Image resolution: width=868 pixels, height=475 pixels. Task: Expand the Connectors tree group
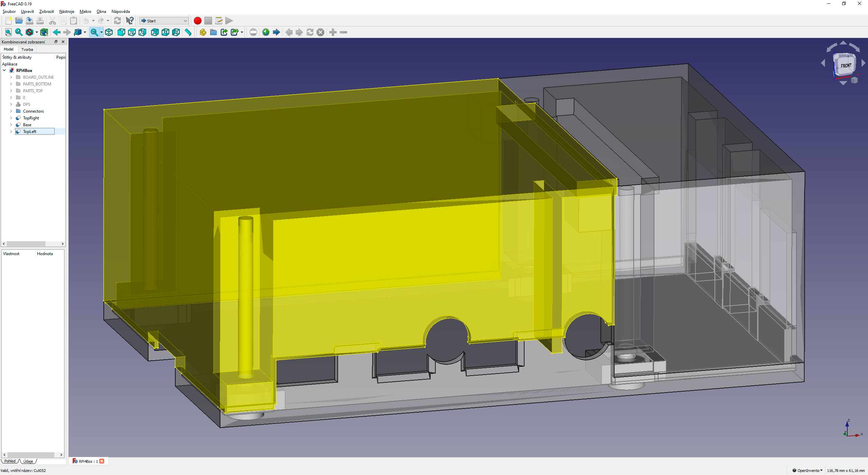coord(11,111)
